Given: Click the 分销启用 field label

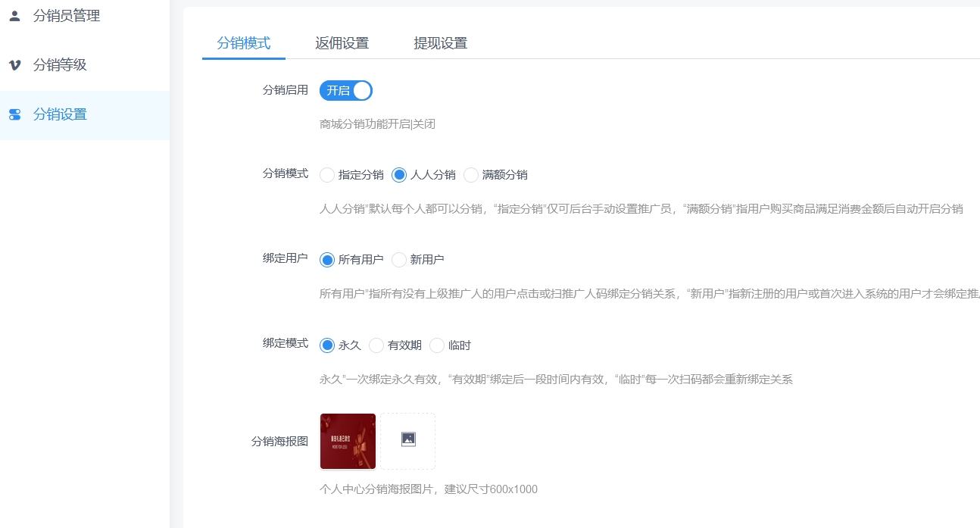Looking at the screenshot, I should coord(286,90).
